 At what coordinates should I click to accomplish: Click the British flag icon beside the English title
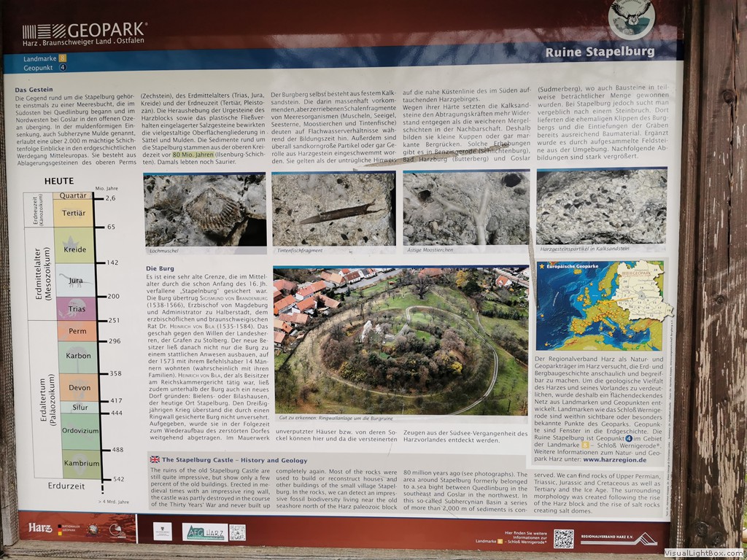(x=155, y=459)
